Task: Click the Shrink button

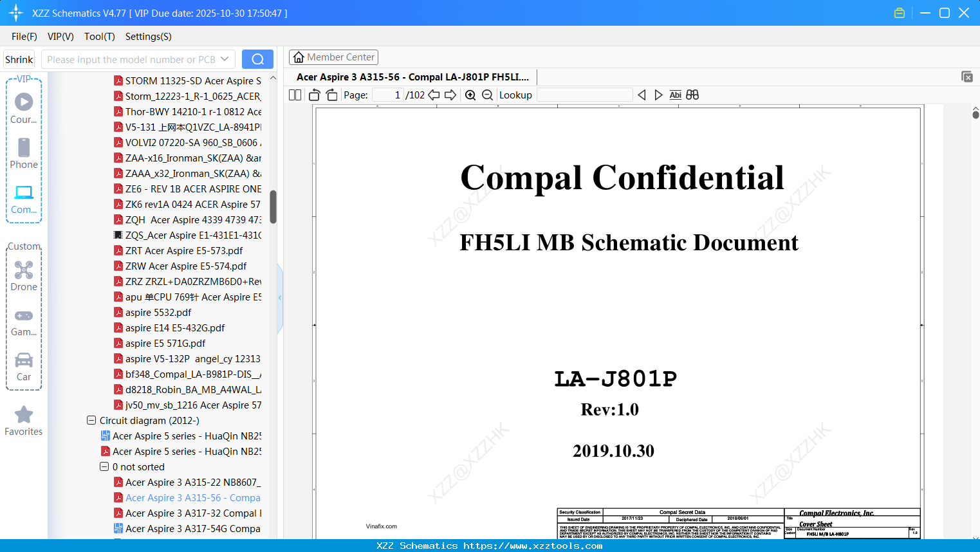Action: 19,59
